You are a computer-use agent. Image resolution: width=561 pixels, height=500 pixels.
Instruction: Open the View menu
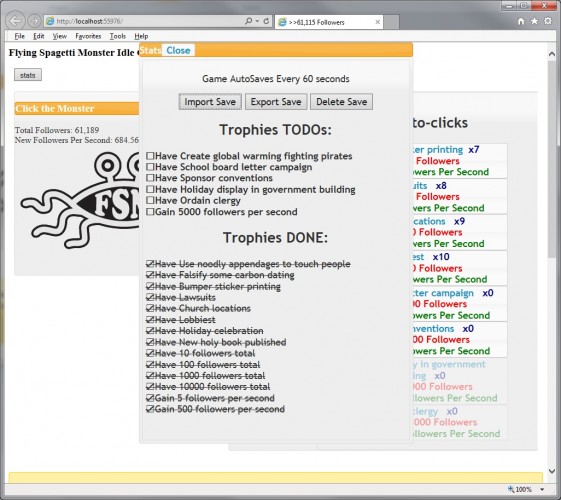[59, 36]
